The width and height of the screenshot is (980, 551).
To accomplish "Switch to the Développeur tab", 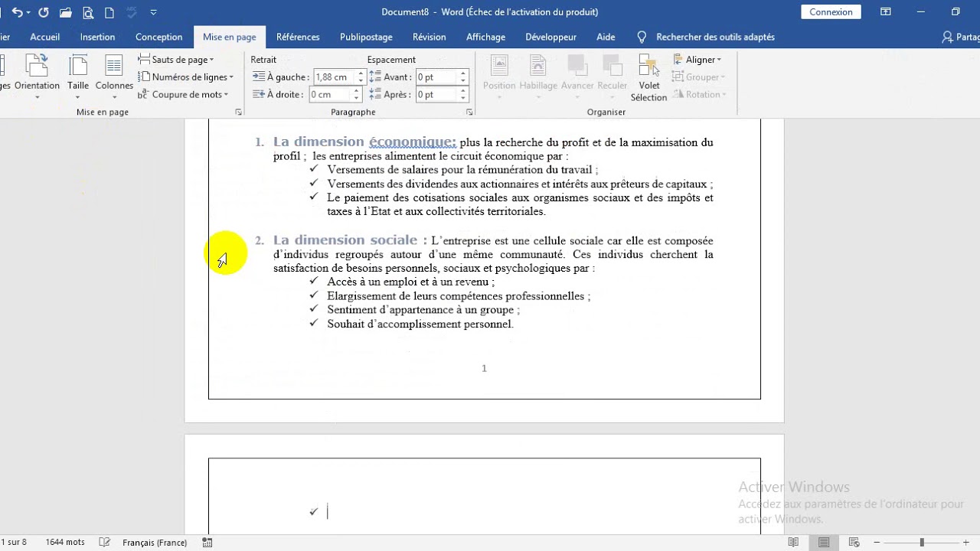I will [550, 37].
